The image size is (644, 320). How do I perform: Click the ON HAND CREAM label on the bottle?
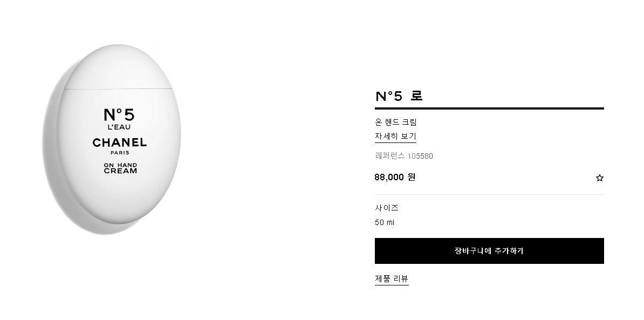pyautogui.click(x=121, y=168)
